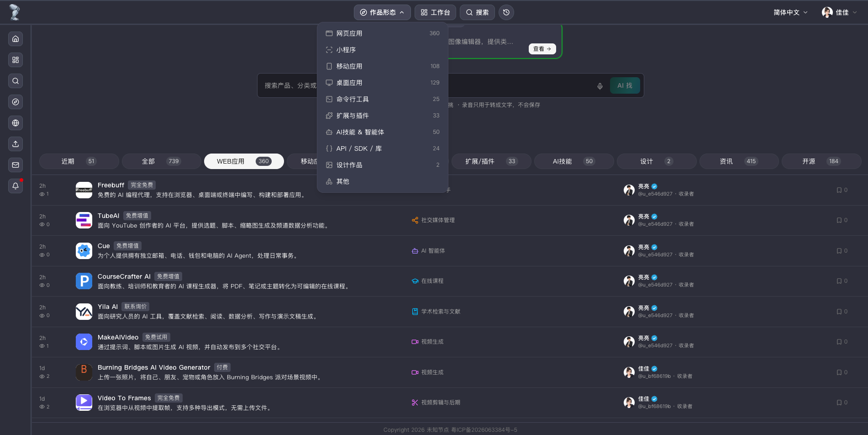The height and width of the screenshot is (435, 868).
Task: Open the 工作台 button in top bar
Action: tap(436, 12)
